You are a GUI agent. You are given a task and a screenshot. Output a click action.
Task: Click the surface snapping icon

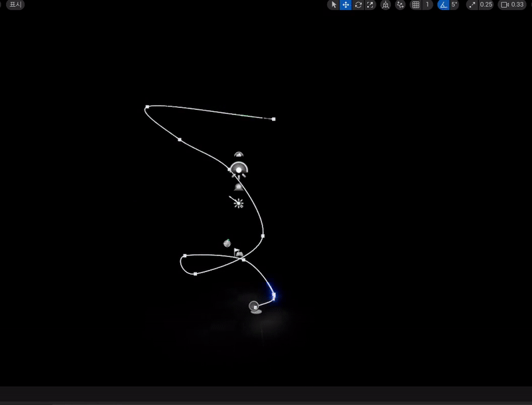[400, 5]
